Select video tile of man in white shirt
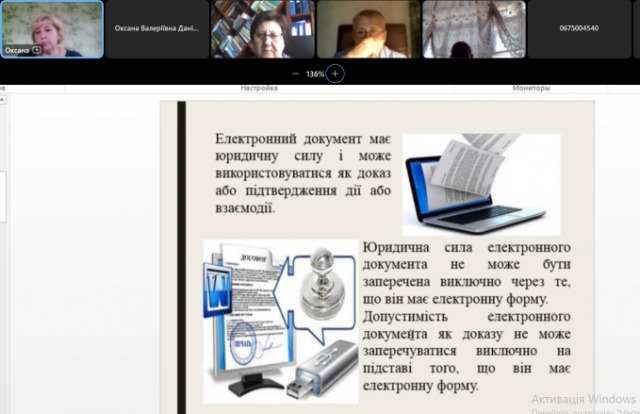Screen dimensions: 640x414 (367, 29)
